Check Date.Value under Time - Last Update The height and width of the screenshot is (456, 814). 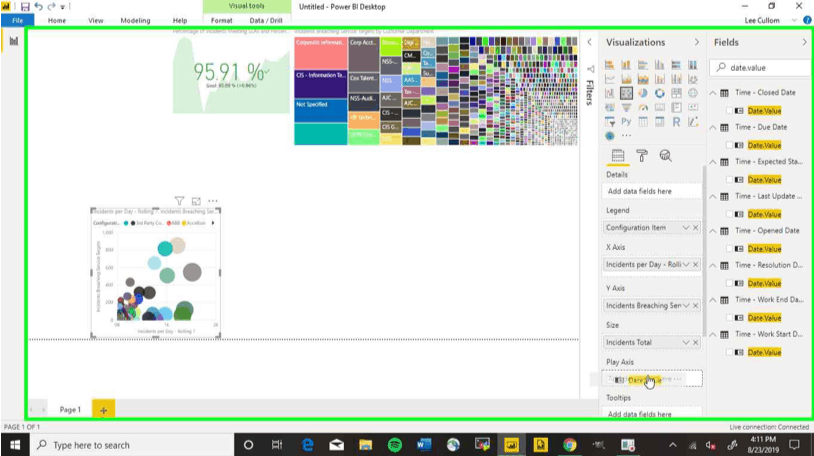(729, 214)
